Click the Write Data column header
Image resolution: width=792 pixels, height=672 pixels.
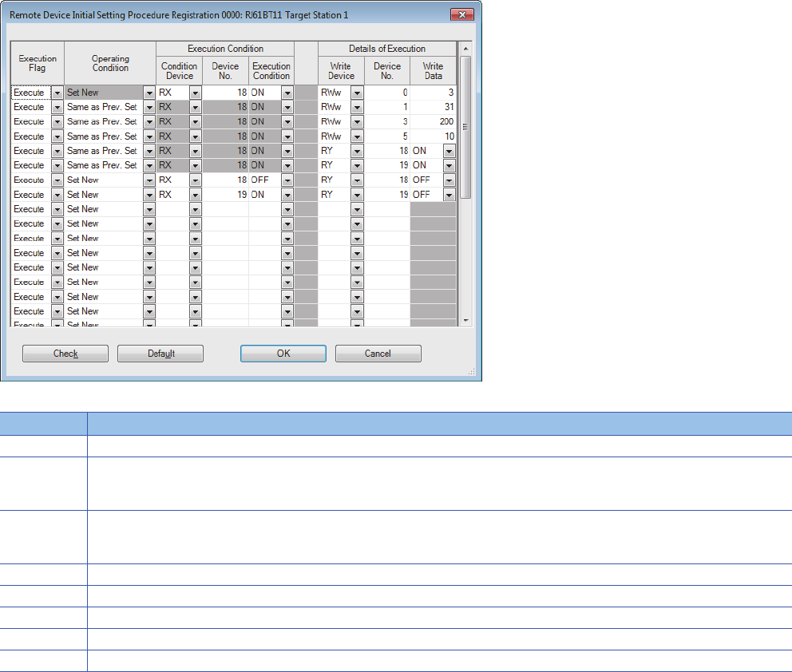[x=433, y=71]
